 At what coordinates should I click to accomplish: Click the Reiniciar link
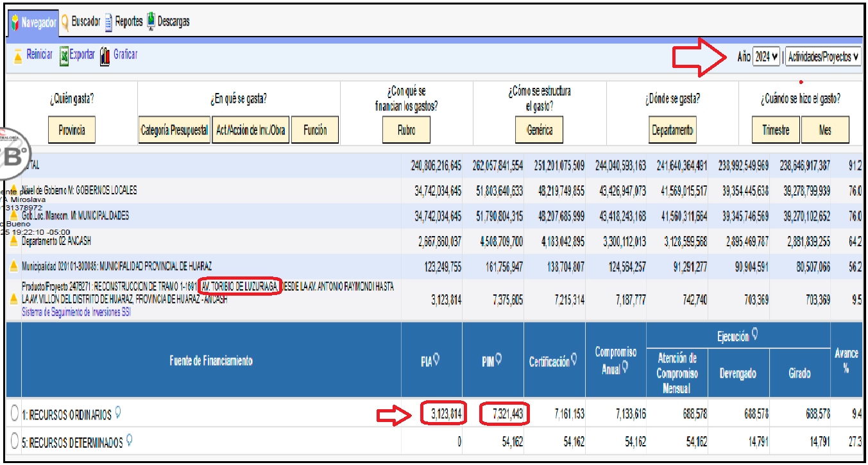39,55
